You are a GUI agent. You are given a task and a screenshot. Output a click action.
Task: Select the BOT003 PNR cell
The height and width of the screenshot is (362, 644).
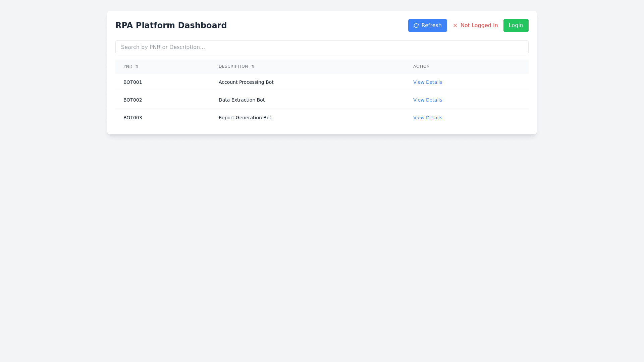click(x=132, y=118)
